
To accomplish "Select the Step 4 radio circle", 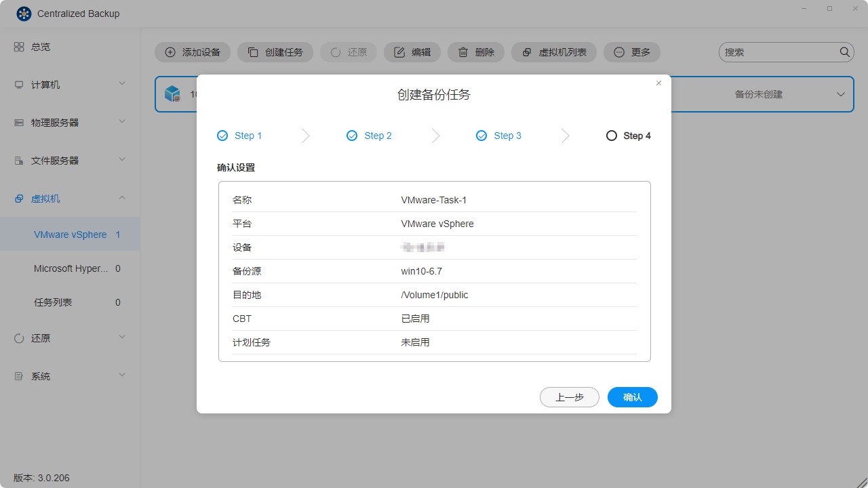I will click(611, 136).
